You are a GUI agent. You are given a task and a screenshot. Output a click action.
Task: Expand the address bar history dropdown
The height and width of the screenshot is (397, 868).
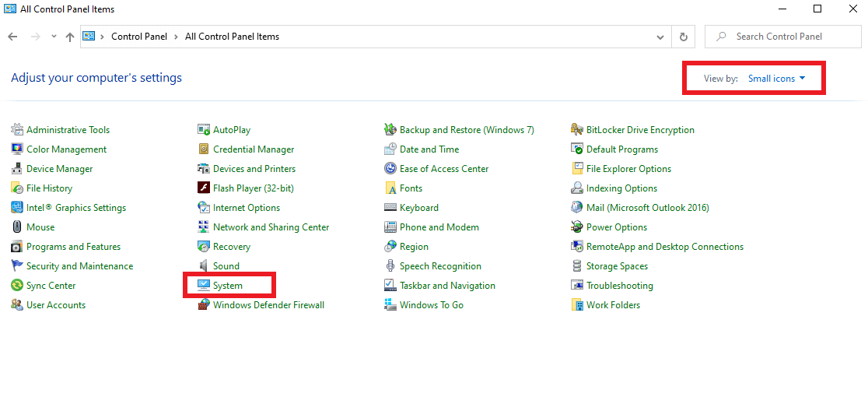pos(660,37)
